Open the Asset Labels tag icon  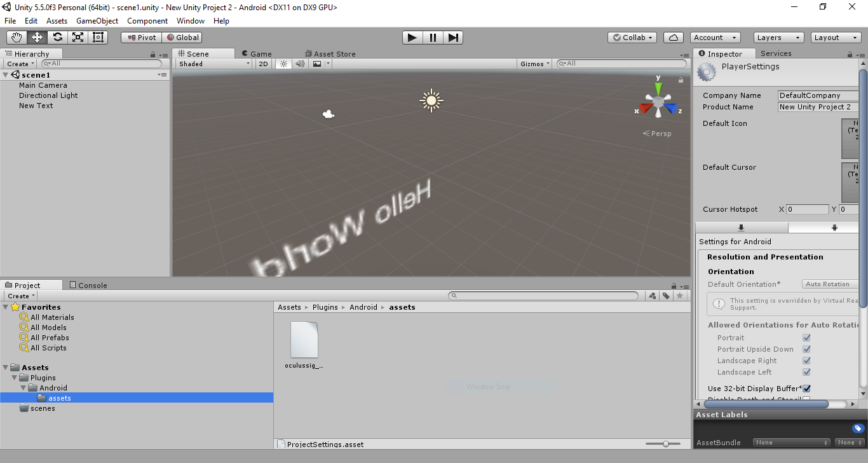(857, 429)
